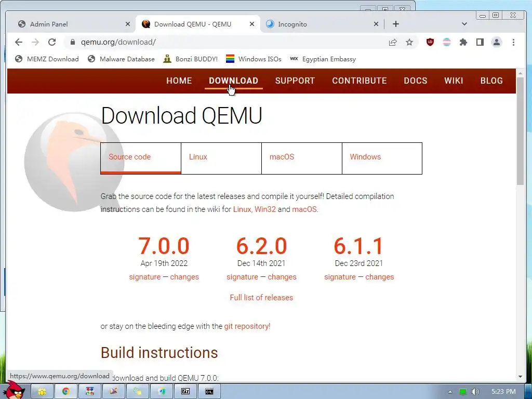Expand the tab search dropdown
532x399 pixels.
click(464, 24)
